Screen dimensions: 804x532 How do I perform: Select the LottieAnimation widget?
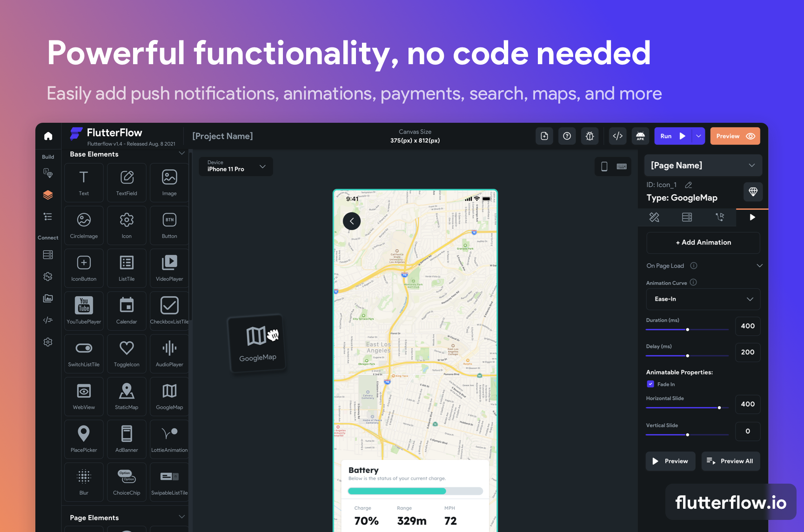[169, 439]
